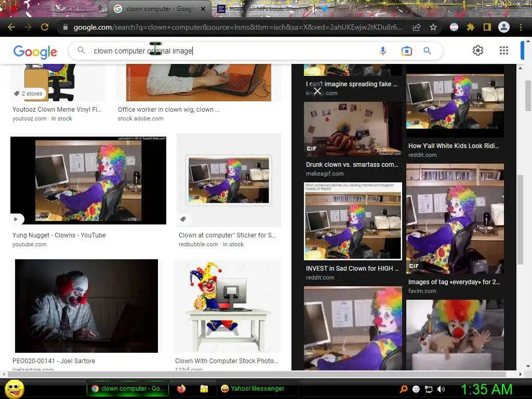The width and height of the screenshot is (532, 399).
Task: Open clown computer Chrome taskbar button
Action: [x=128, y=389]
